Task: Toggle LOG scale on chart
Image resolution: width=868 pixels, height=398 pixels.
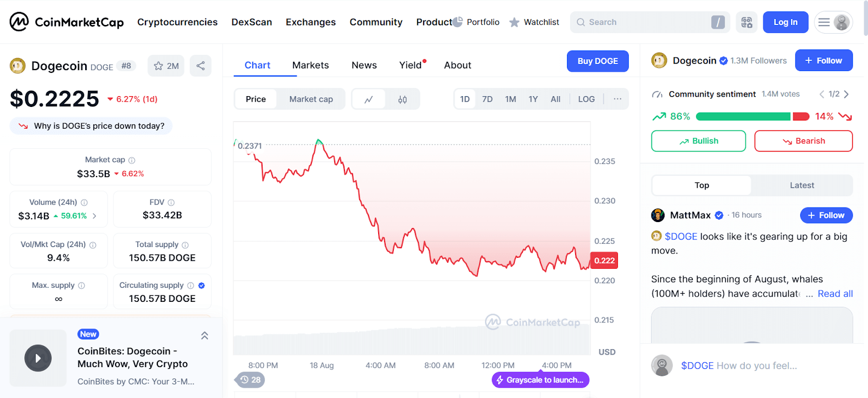Action: coord(586,99)
